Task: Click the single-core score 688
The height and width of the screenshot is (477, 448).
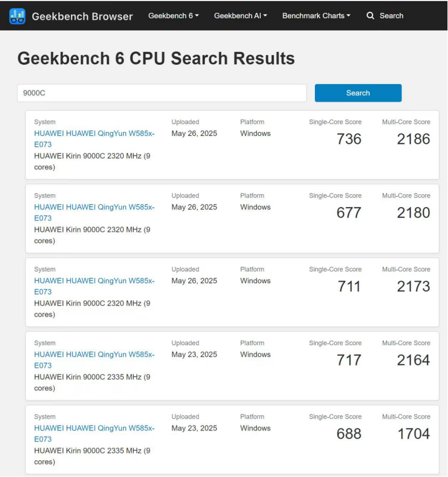Action: [349, 433]
